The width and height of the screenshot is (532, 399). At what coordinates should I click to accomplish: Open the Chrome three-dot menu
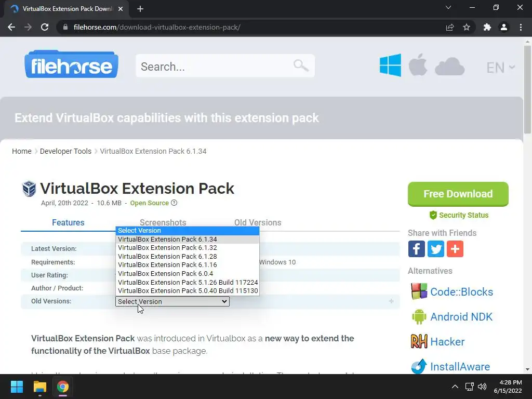coord(521,27)
